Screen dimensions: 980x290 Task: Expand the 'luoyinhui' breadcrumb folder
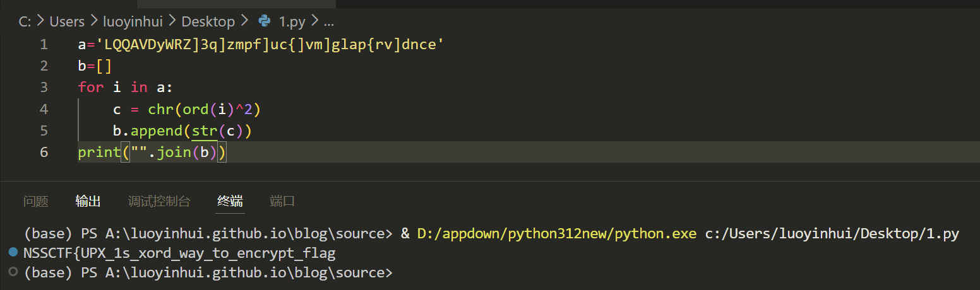pyautogui.click(x=133, y=21)
